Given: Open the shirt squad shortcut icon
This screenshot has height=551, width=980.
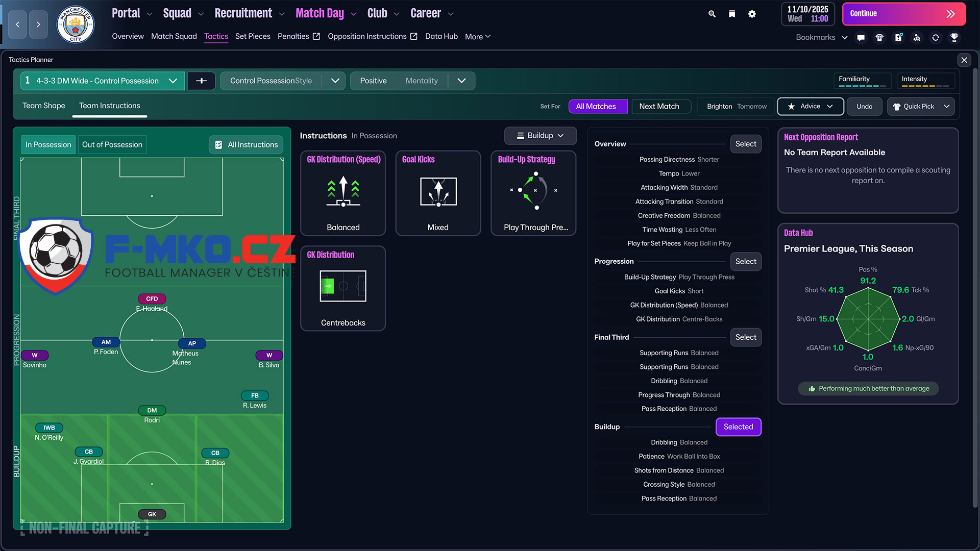Looking at the screenshot, I should point(879,37).
